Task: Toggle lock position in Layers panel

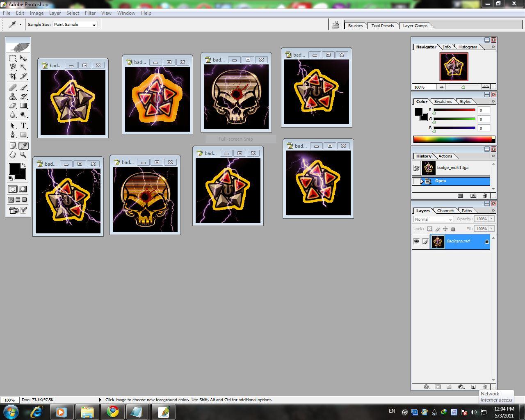Action: (445, 229)
